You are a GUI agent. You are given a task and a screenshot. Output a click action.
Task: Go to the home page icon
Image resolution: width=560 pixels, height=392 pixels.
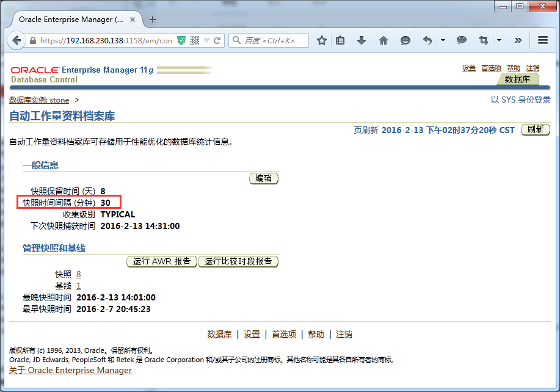(384, 40)
